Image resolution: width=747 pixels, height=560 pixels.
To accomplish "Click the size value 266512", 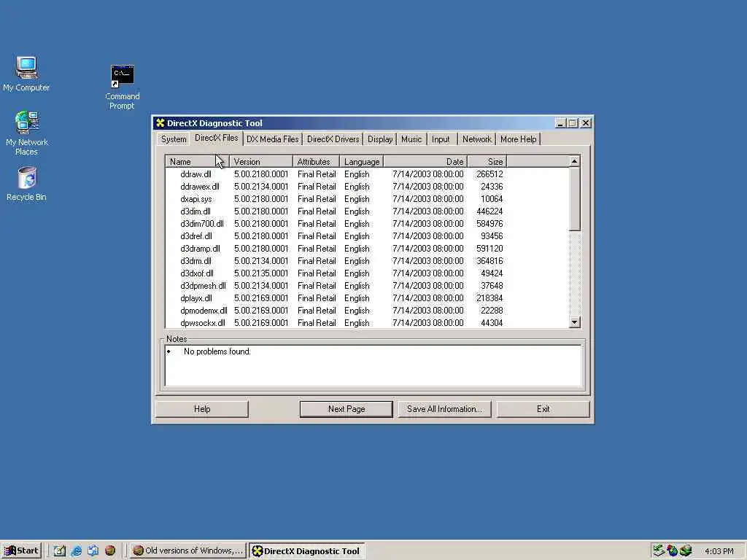I will (x=489, y=174).
